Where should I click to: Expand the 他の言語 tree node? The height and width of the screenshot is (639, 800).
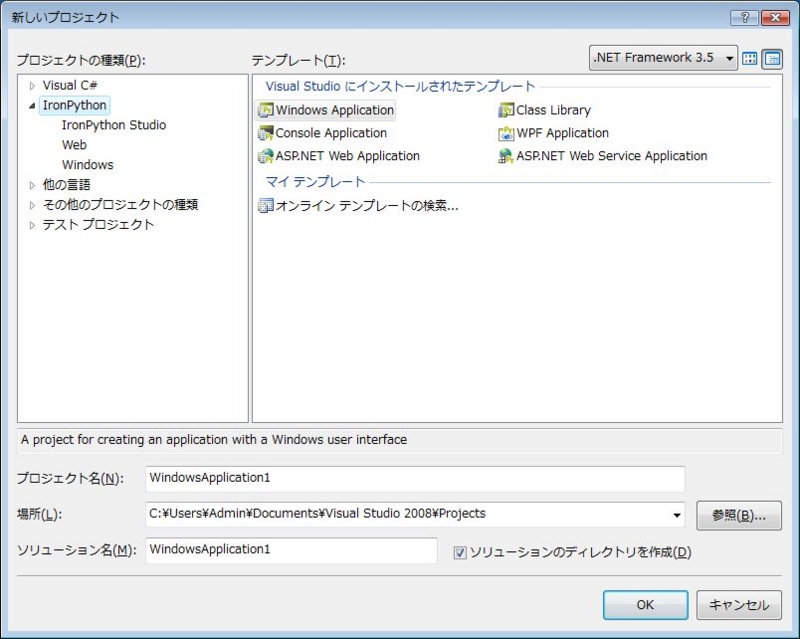point(32,185)
